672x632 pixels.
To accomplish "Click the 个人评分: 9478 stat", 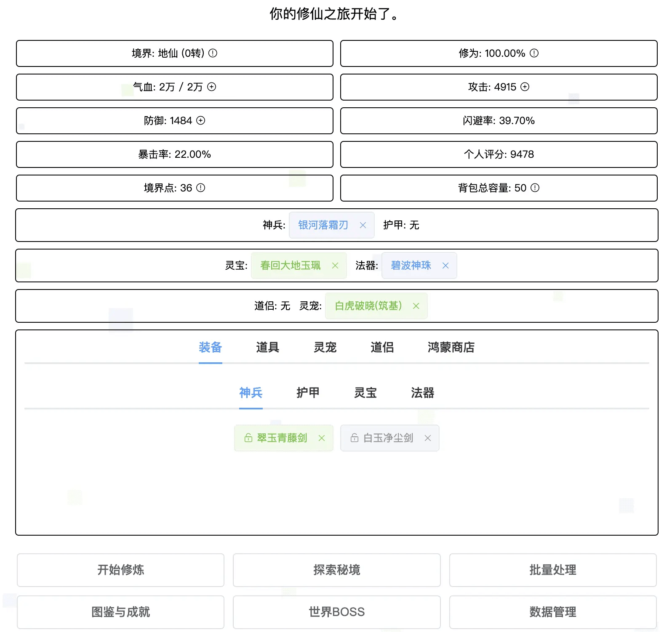I will pyautogui.click(x=499, y=154).
